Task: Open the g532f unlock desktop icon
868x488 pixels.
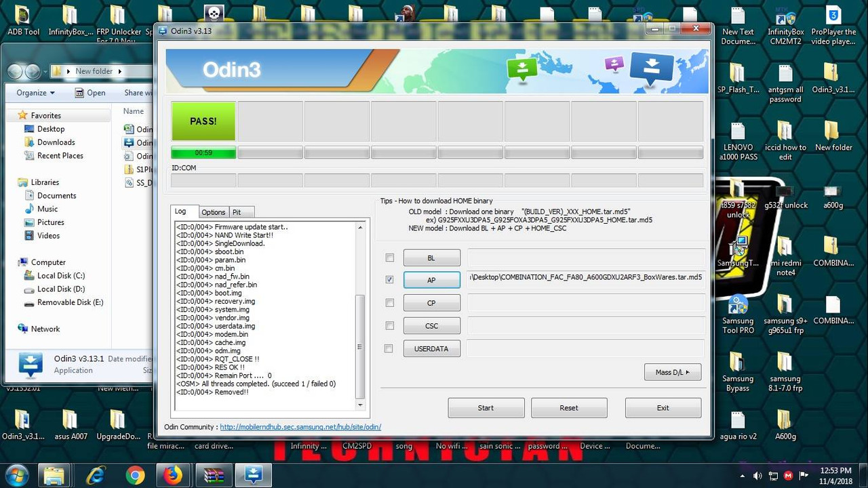Action: tap(785, 195)
